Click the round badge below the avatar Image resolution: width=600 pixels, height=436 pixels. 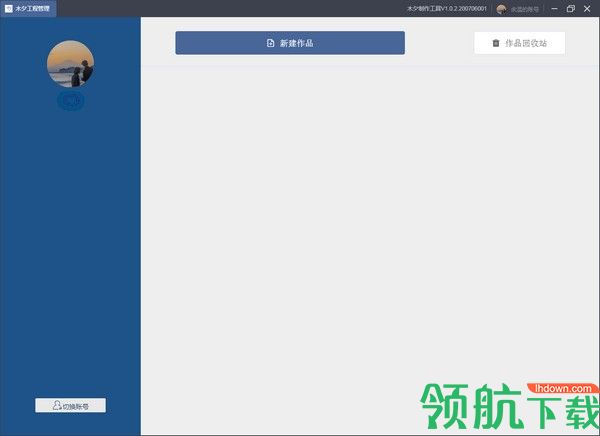[x=71, y=101]
